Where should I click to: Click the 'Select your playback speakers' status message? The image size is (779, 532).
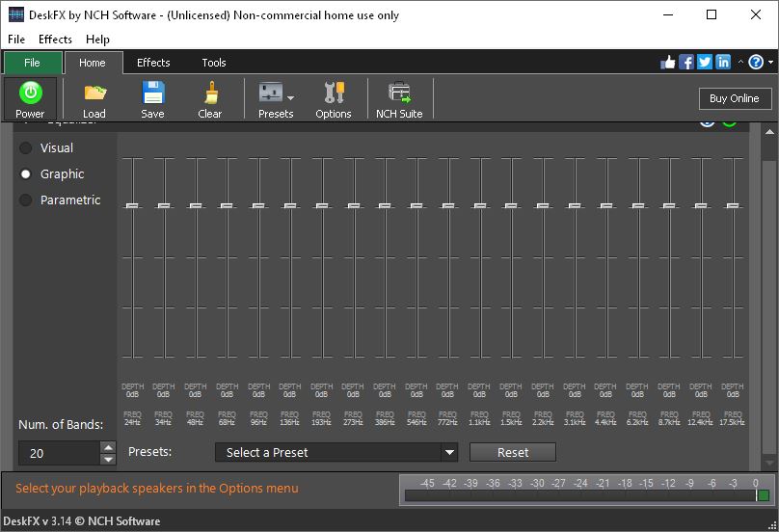(157, 489)
